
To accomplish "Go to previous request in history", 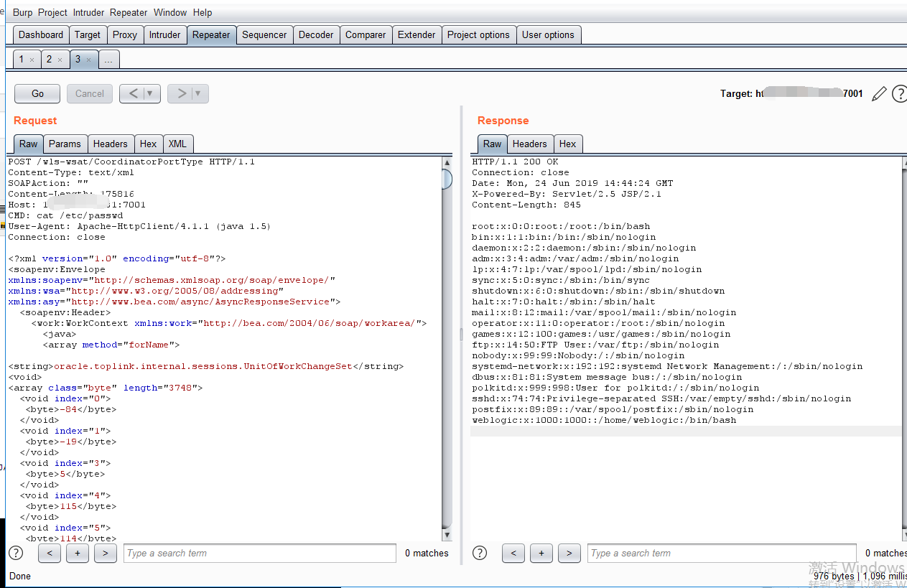I will click(133, 93).
